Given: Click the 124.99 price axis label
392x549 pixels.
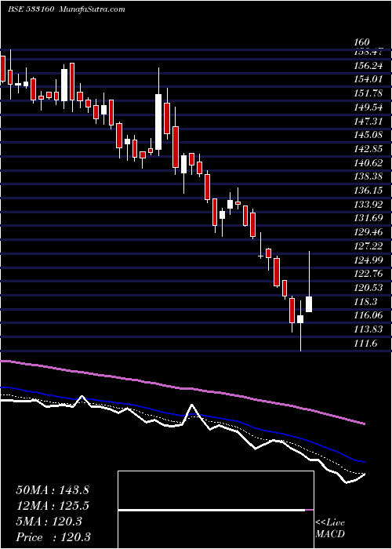Looking at the screenshot, I should [x=368, y=260].
